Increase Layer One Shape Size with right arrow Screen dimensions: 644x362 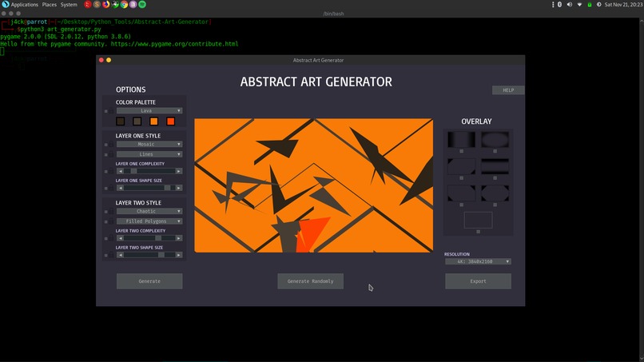[179, 188]
